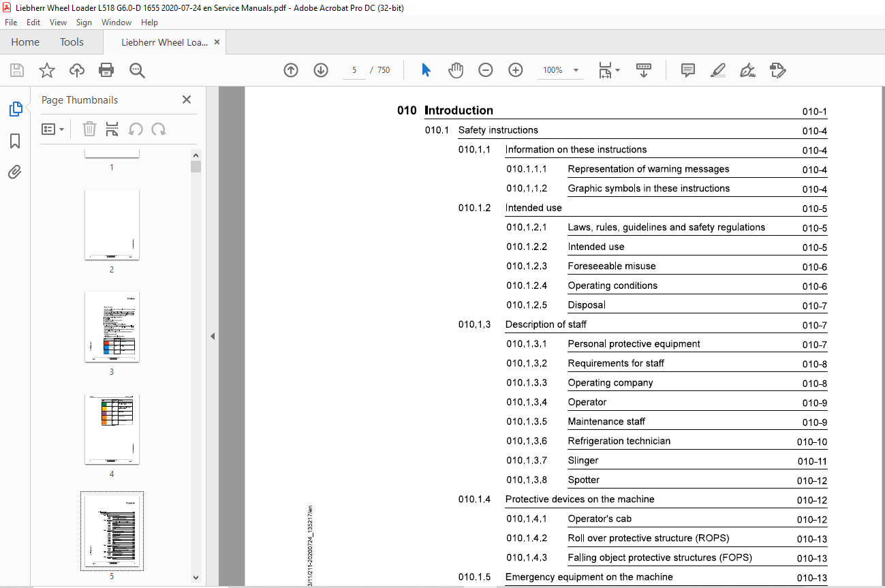Open the Sign menu
The image size is (885, 588).
click(84, 22)
